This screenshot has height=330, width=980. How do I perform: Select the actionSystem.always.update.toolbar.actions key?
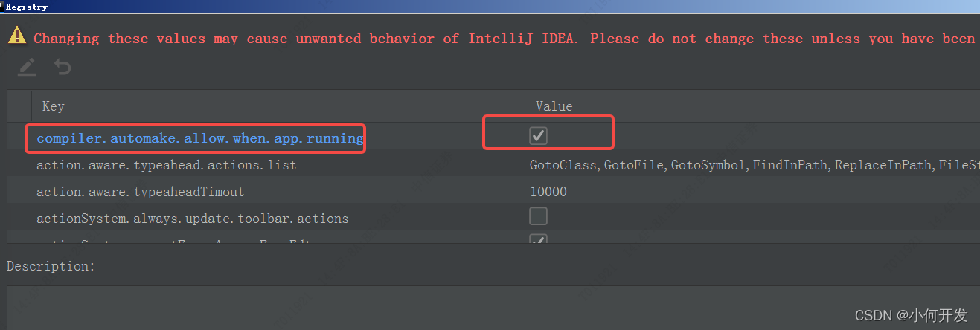[192, 219]
